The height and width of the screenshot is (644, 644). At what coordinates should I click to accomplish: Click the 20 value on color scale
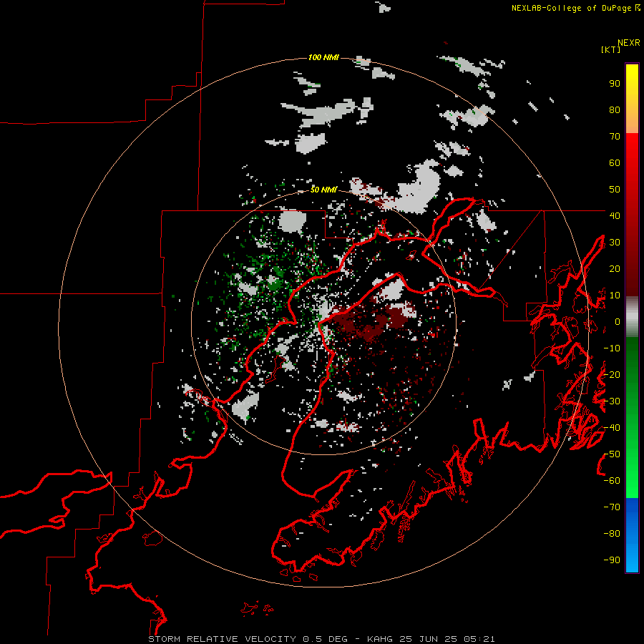coord(615,269)
